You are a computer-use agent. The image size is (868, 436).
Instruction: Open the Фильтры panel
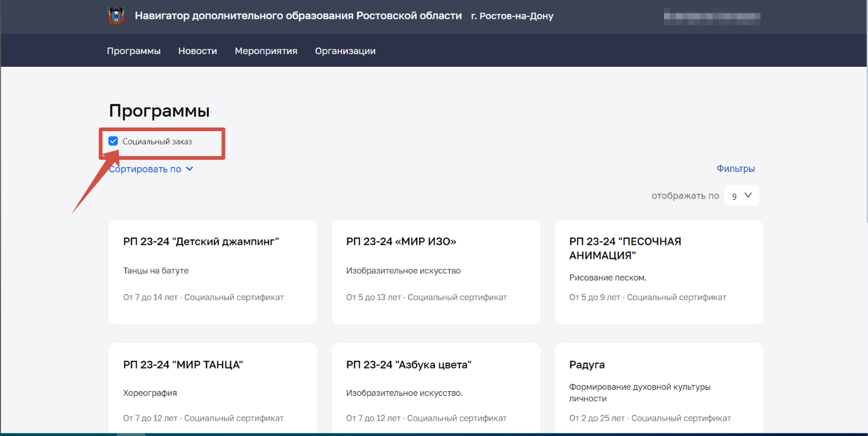(x=735, y=169)
